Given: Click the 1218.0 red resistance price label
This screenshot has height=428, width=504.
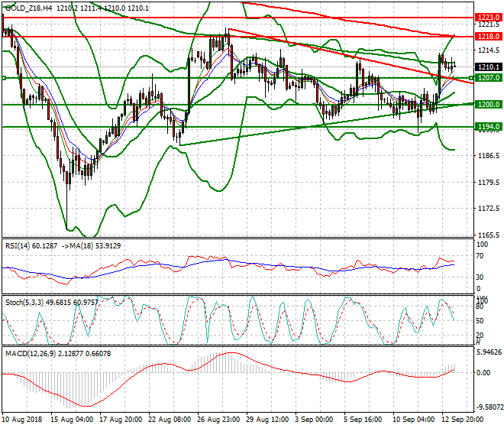Looking at the screenshot, I should click(x=489, y=37).
